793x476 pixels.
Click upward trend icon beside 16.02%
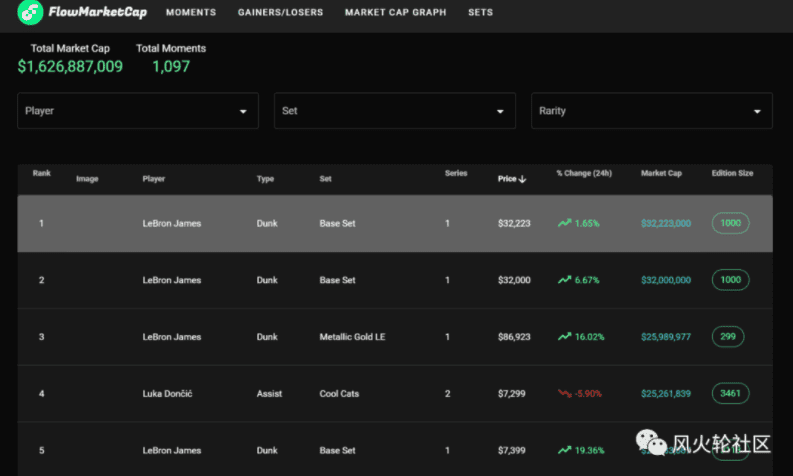pyautogui.click(x=564, y=336)
